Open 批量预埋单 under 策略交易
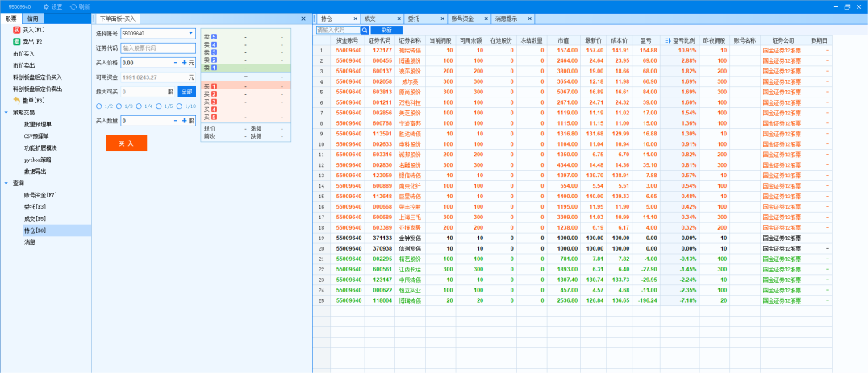868x373 pixels. 36,124
